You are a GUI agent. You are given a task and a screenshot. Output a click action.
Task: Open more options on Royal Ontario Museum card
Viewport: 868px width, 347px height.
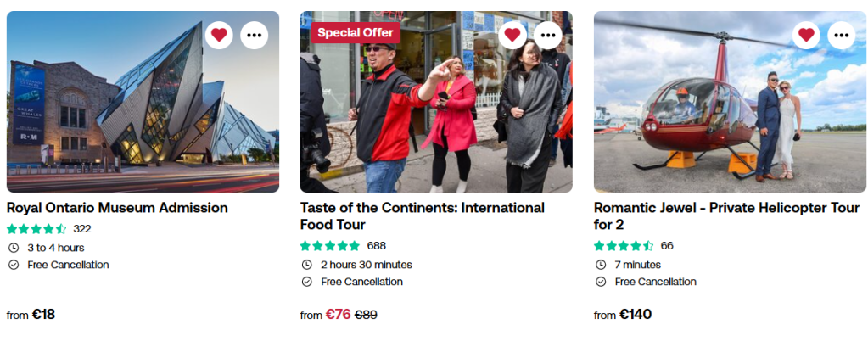pyautogui.click(x=255, y=35)
